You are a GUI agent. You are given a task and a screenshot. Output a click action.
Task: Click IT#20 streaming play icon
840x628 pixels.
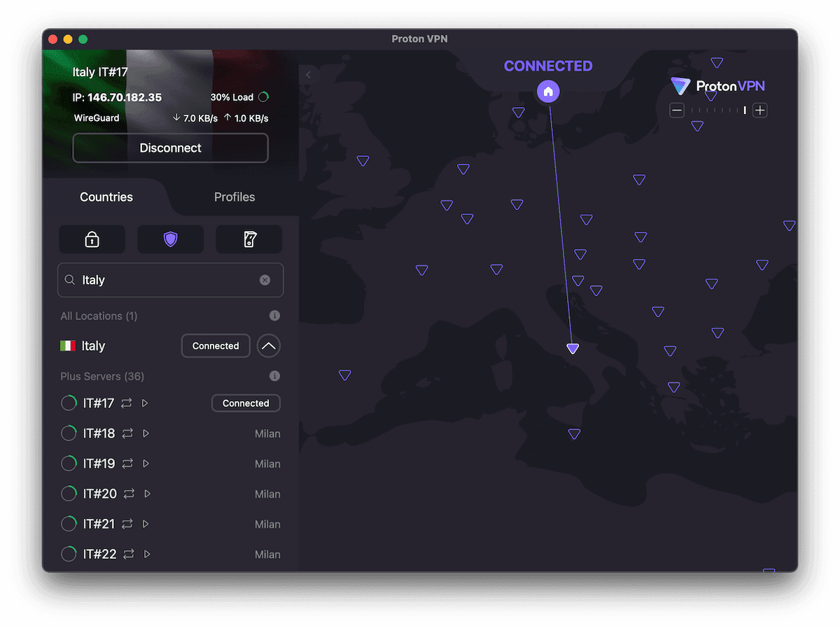(148, 494)
